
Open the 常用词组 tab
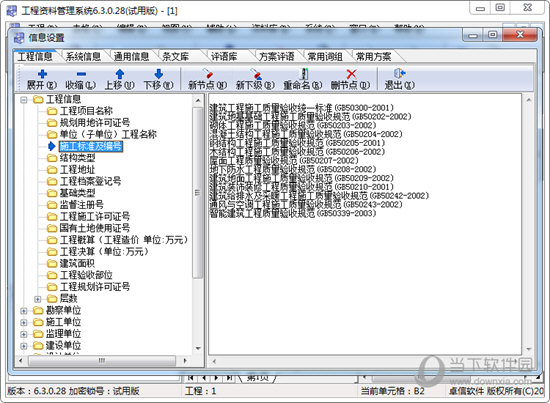coord(325,56)
